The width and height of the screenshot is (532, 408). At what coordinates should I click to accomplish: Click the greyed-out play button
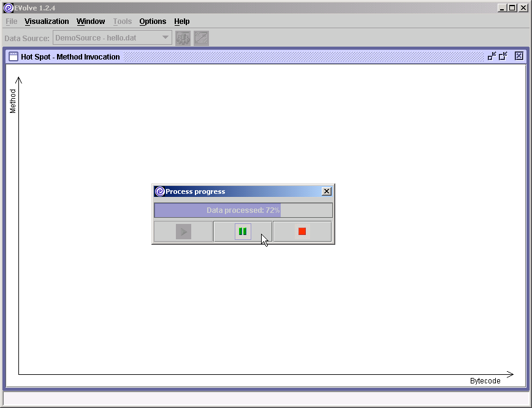coord(183,232)
